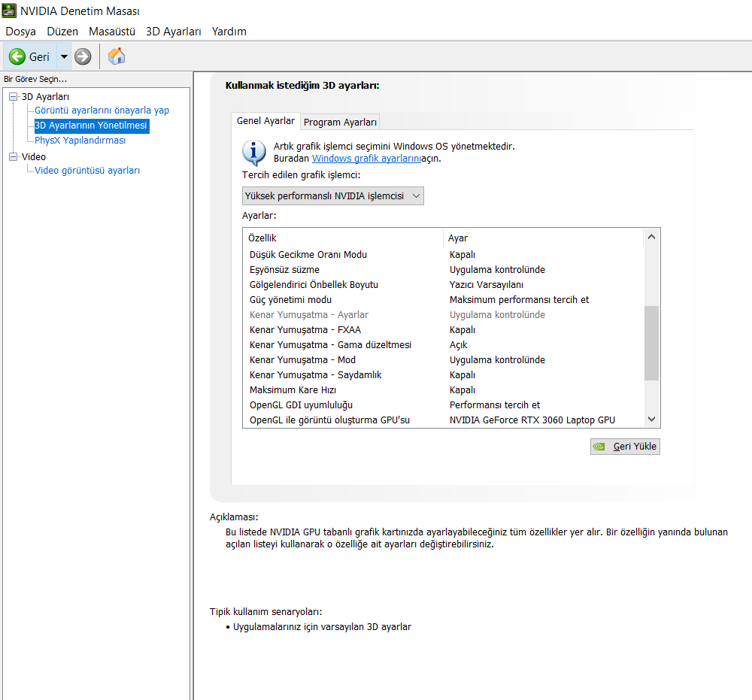Image resolution: width=752 pixels, height=700 pixels.
Task: Click Performansı tercih et value
Action: coord(495,405)
